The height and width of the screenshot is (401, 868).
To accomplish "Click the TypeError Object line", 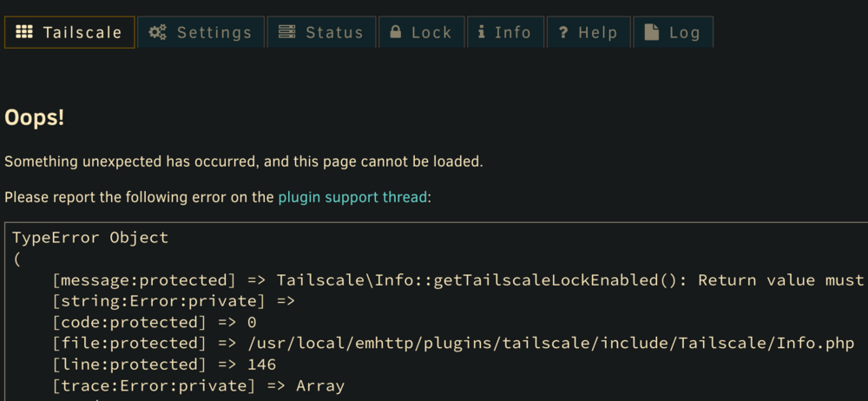I will 90,238.
